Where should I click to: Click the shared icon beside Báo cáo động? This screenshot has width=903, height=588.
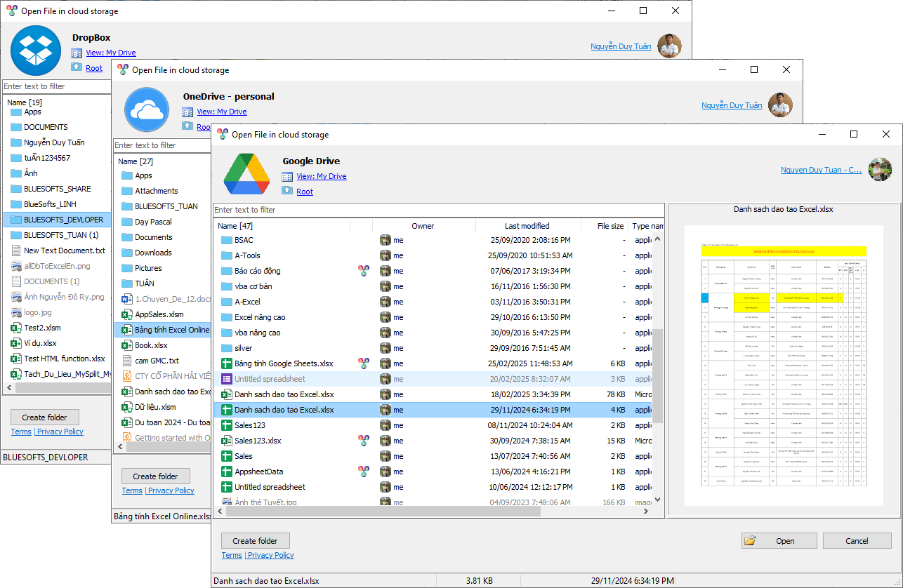click(363, 271)
